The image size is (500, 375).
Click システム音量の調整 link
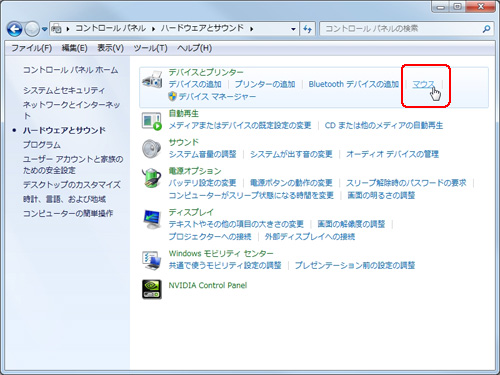(203, 154)
